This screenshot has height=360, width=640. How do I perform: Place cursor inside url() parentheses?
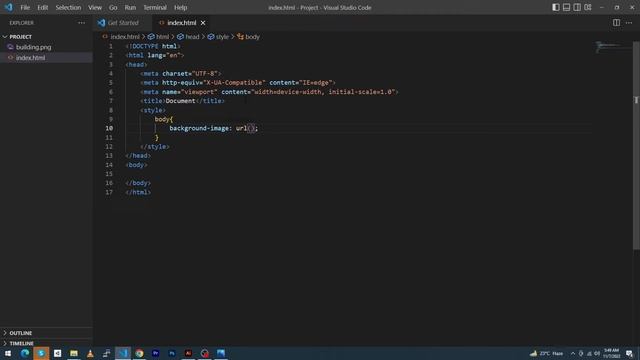point(251,128)
